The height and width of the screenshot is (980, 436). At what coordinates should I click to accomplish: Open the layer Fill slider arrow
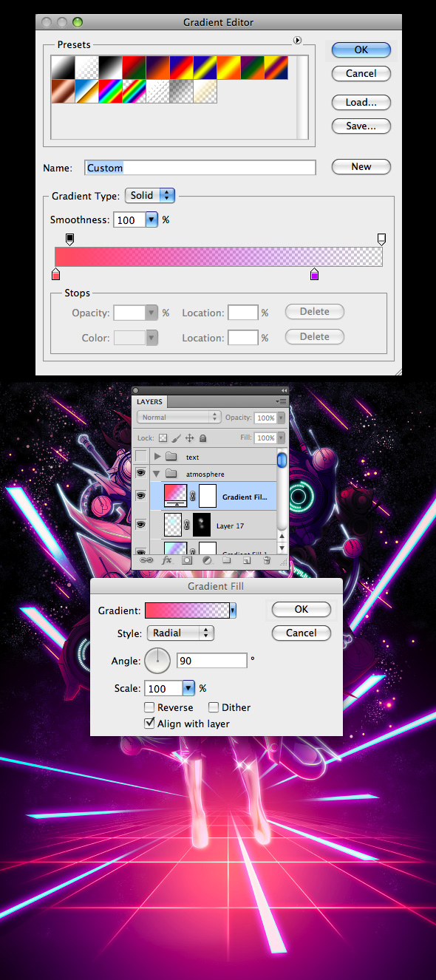[281, 438]
